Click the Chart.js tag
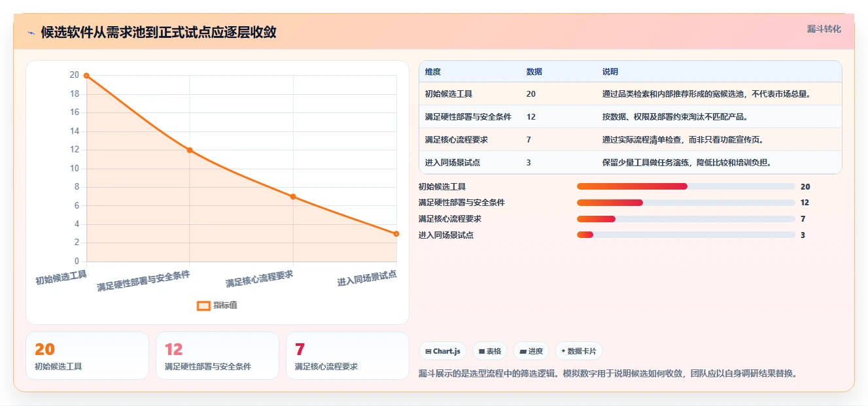868x406 pixels. click(443, 351)
